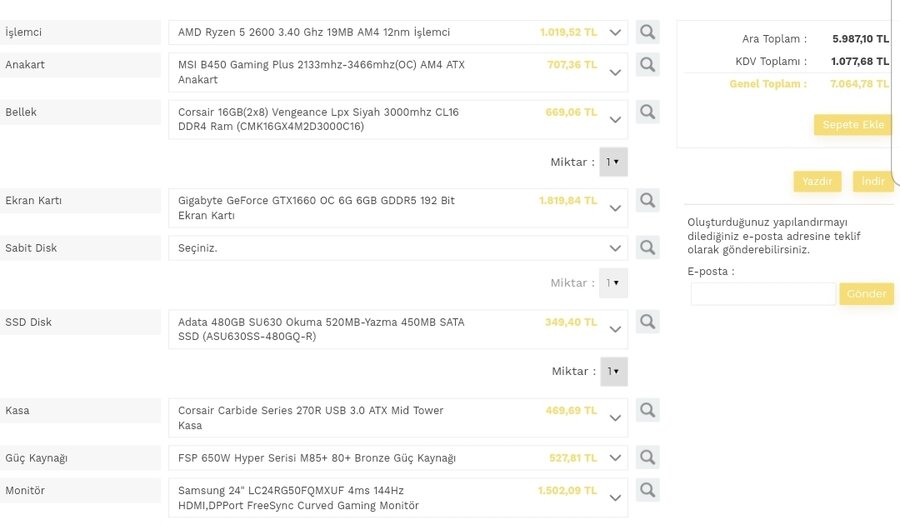The width and height of the screenshot is (900, 525).
Task: Expand the İşlemci processor dropdown
Action: tap(615, 33)
